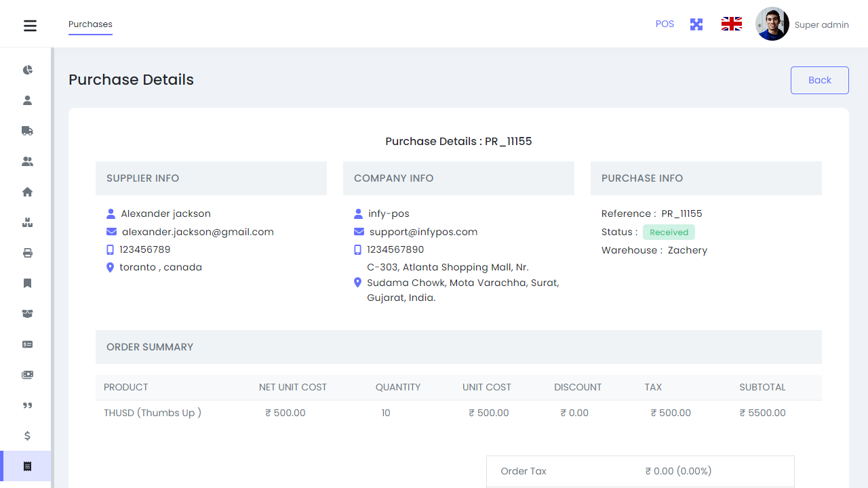Select the Received status badge
This screenshot has height=488, width=868.
coord(669,232)
